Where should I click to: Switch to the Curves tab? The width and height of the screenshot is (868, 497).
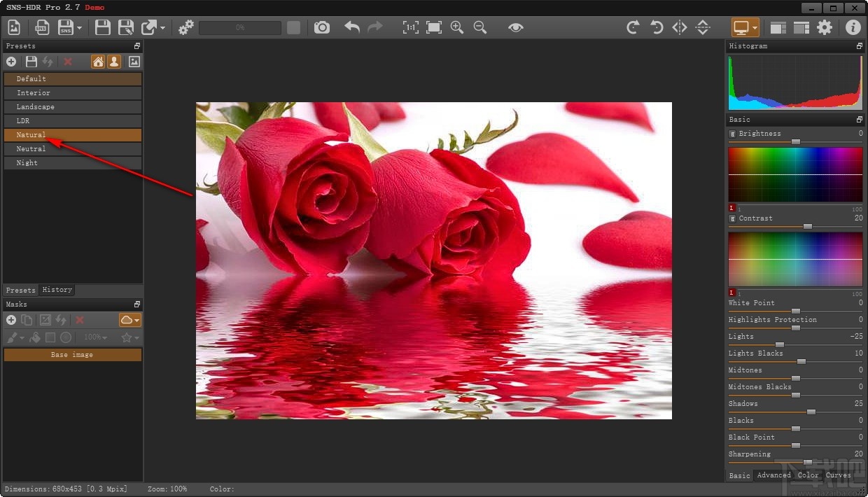(838, 475)
